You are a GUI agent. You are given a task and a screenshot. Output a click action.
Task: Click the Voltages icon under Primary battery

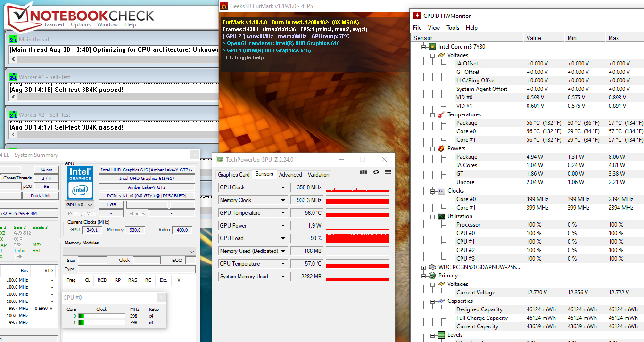point(441,284)
